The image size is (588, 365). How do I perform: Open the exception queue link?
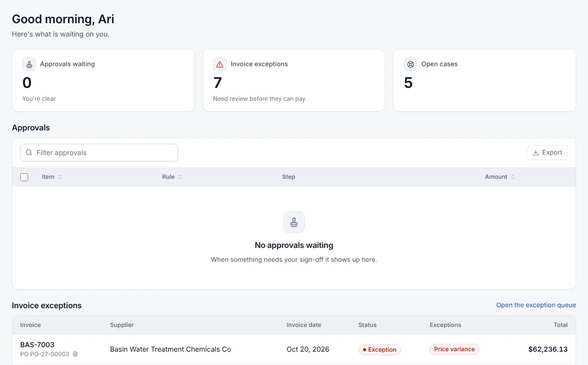tap(536, 305)
